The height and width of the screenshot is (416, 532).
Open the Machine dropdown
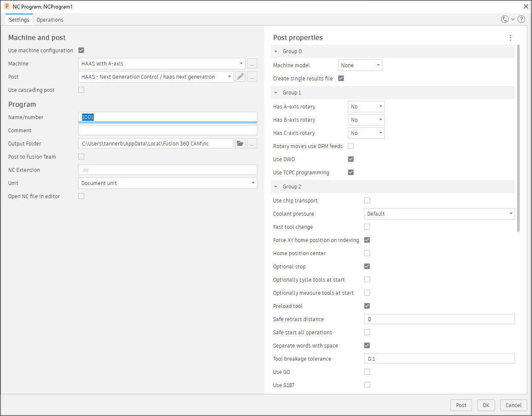coord(162,64)
